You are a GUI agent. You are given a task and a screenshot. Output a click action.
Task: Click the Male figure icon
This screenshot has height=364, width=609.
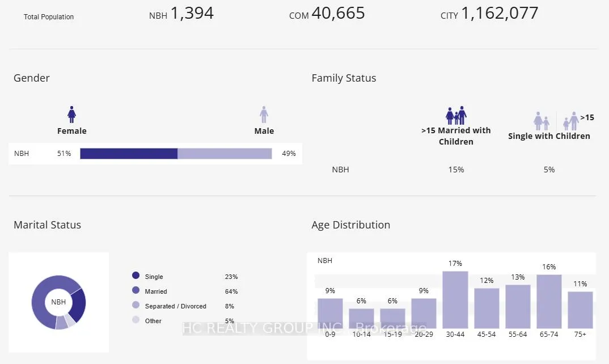pos(264,114)
